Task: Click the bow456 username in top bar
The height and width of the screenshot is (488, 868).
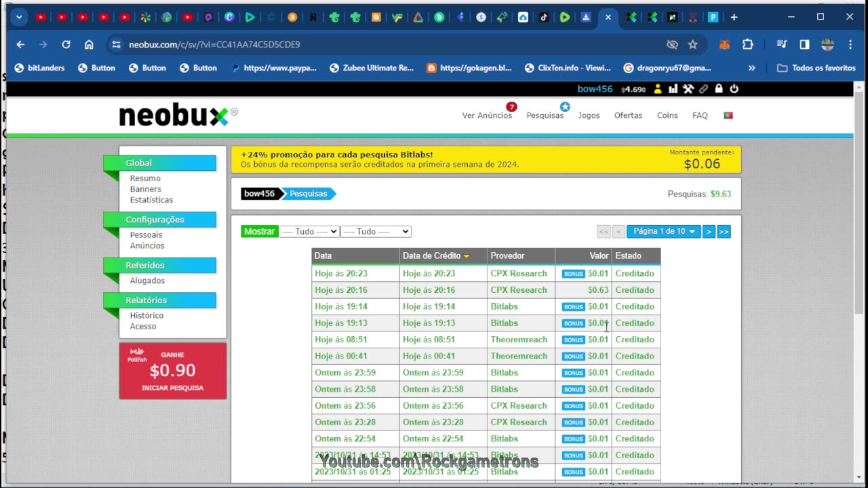Action: click(x=595, y=89)
